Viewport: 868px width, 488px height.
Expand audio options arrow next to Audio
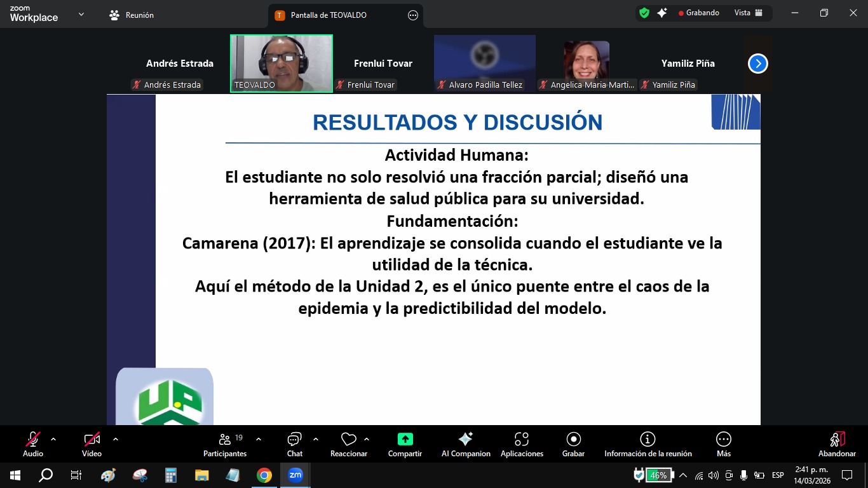pos(53,439)
